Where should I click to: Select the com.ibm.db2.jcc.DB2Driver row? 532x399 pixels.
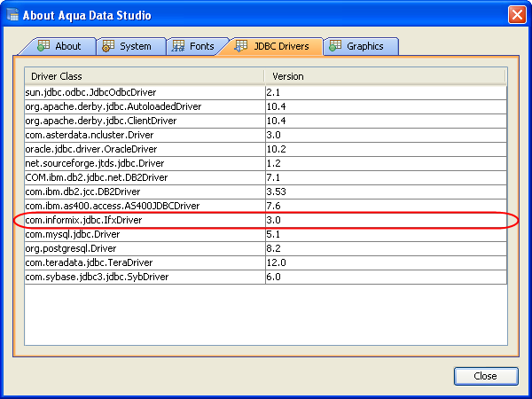(x=266, y=192)
